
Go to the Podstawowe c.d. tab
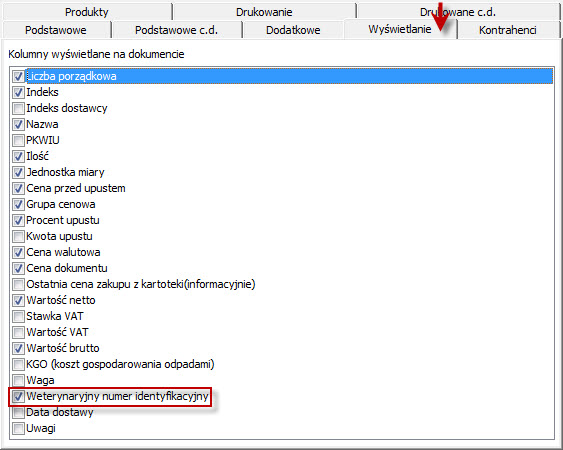pos(176,30)
